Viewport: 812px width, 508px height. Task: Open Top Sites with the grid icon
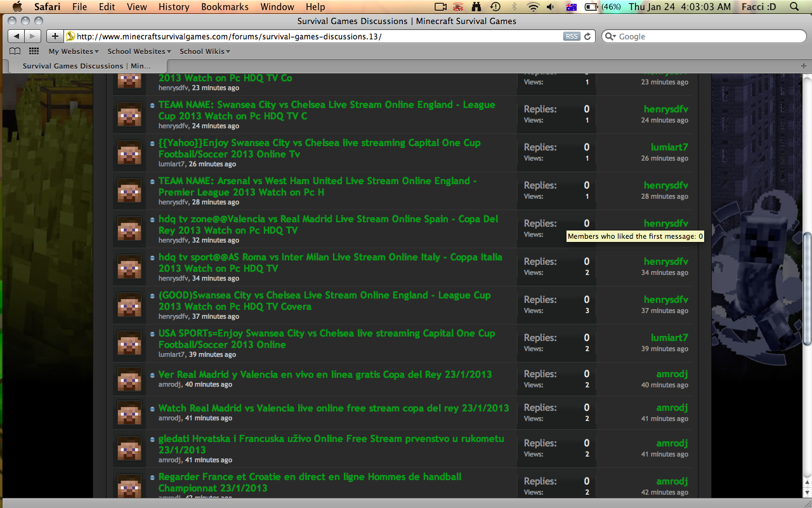click(34, 51)
